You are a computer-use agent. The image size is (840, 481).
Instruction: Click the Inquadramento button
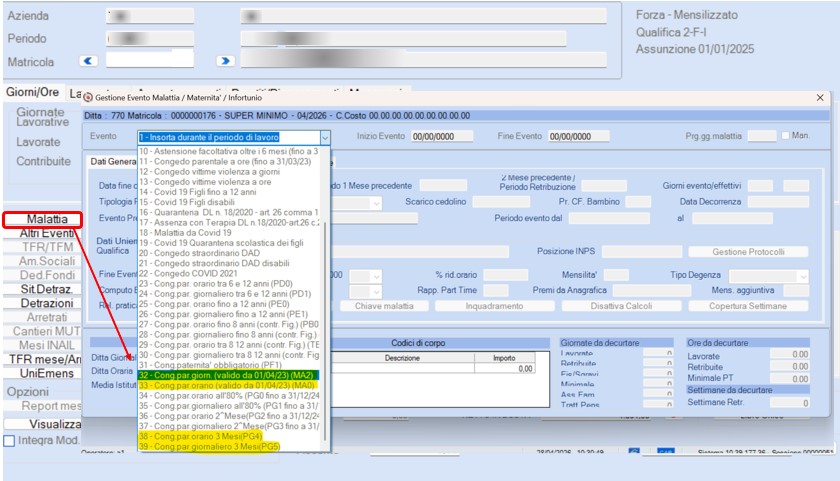click(494, 306)
